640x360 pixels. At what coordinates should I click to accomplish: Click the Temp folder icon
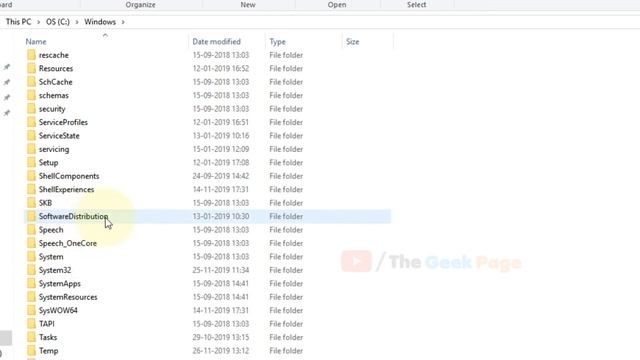(31, 351)
